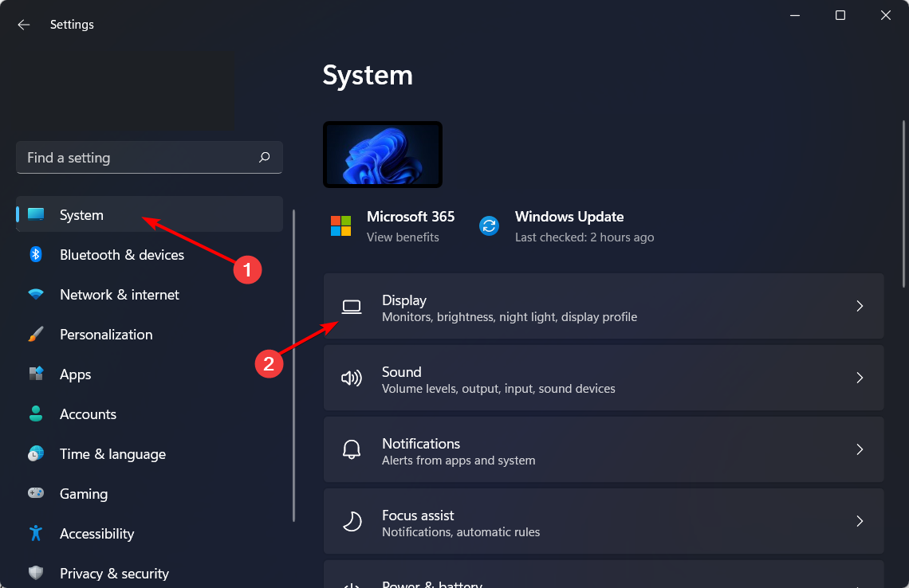Click the Apps icon in sidebar
This screenshot has width=909, height=588.
tap(36, 374)
